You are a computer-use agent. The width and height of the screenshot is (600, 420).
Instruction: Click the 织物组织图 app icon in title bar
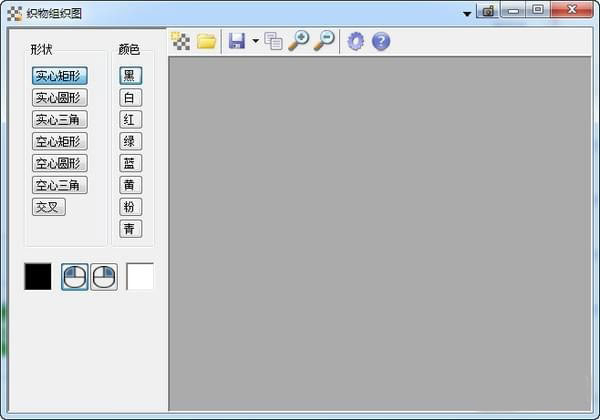pos(15,14)
